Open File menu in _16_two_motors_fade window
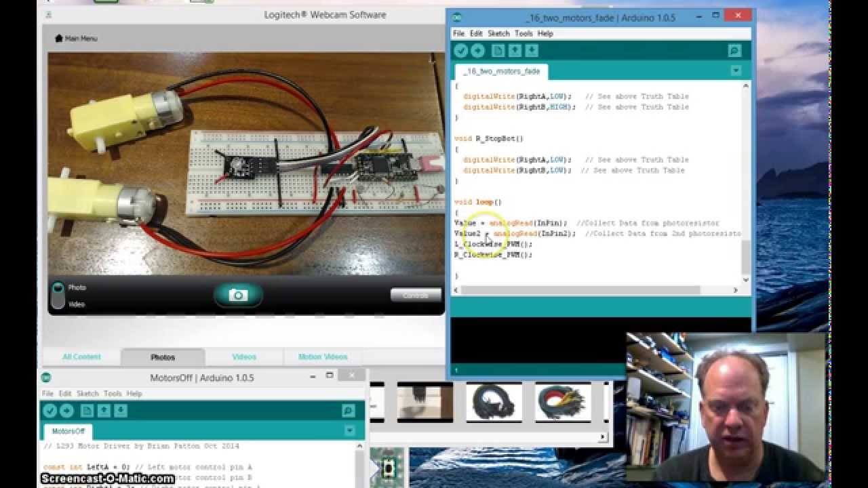The height and width of the screenshot is (488, 868). (x=458, y=33)
